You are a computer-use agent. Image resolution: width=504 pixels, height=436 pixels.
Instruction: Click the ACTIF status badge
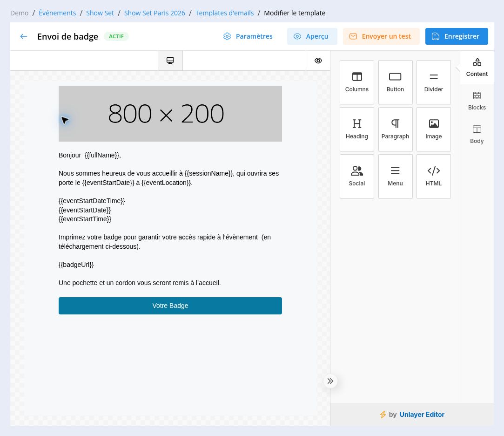pos(116,36)
